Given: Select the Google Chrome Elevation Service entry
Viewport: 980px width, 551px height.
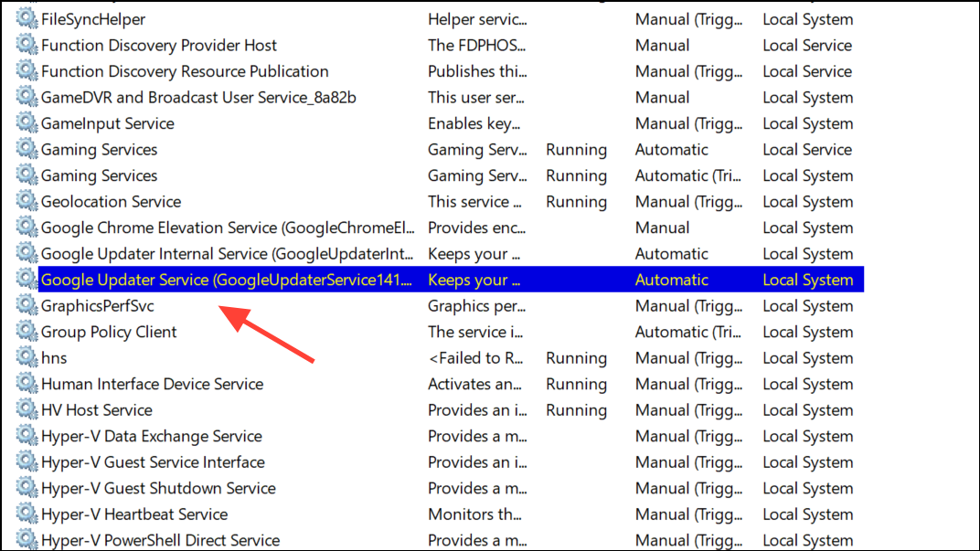Looking at the screenshot, I should click(x=227, y=228).
